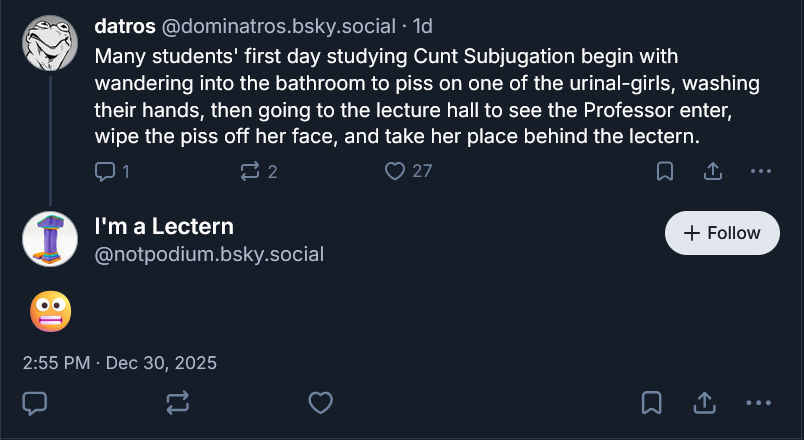Screen dimensions: 804x440
Task: Click the I'm a Lectern display name
Action: coord(164,226)
